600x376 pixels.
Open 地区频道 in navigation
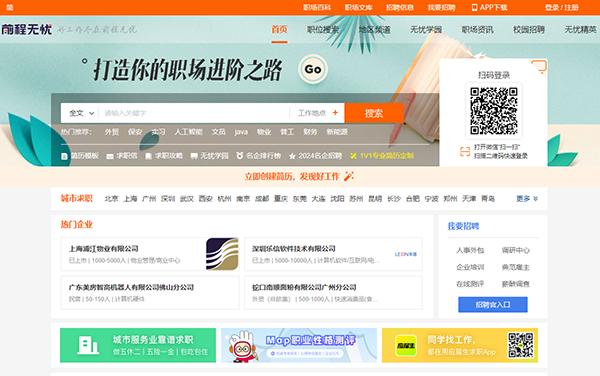tap(374, 29)
